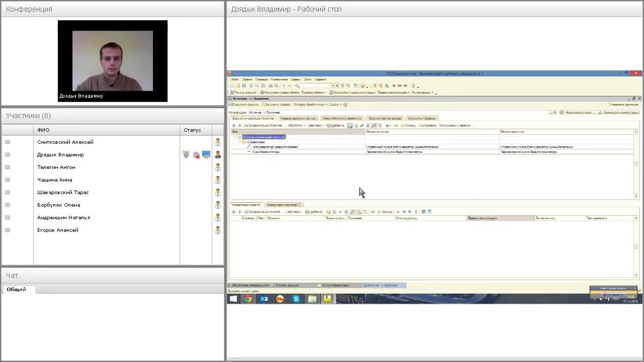The width and height of the screenshot is (644, 362).
Task: Switch to Поиск объектов в приемнике tab
Action: pos(342,119)
